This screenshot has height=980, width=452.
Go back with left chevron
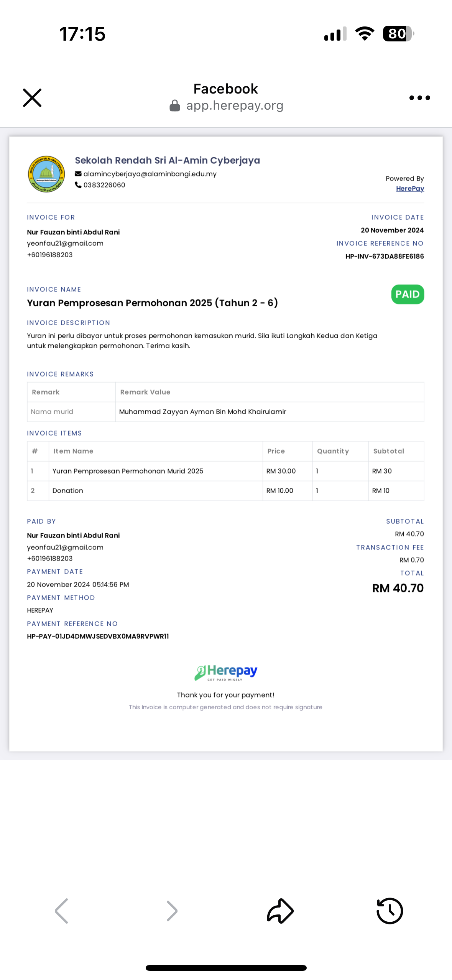tap(61, 911)
